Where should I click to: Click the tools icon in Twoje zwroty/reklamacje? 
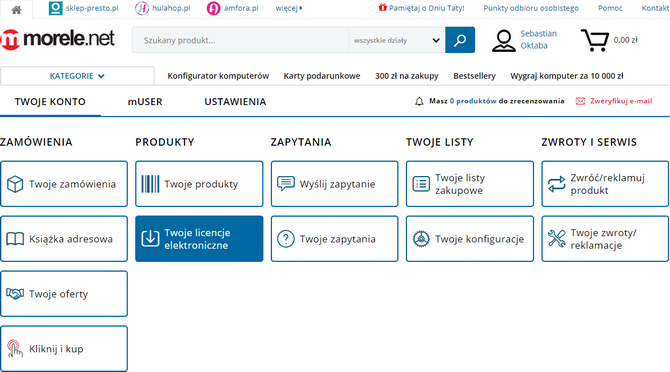[x=556, y=239]
